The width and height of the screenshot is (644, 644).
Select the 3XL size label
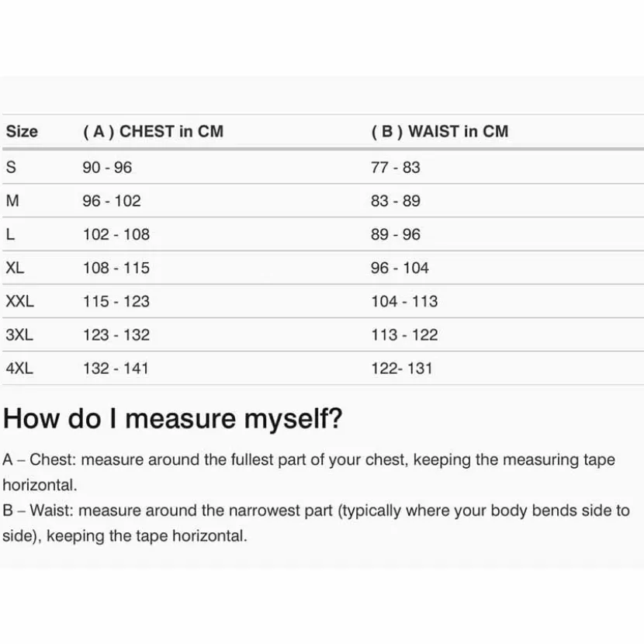[19, 334]
